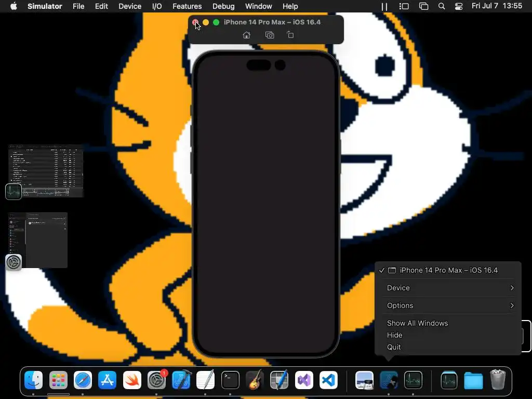Open the Downloads folder in the Dock
This screenshot has height=399, width=532.
pos(473,380)
